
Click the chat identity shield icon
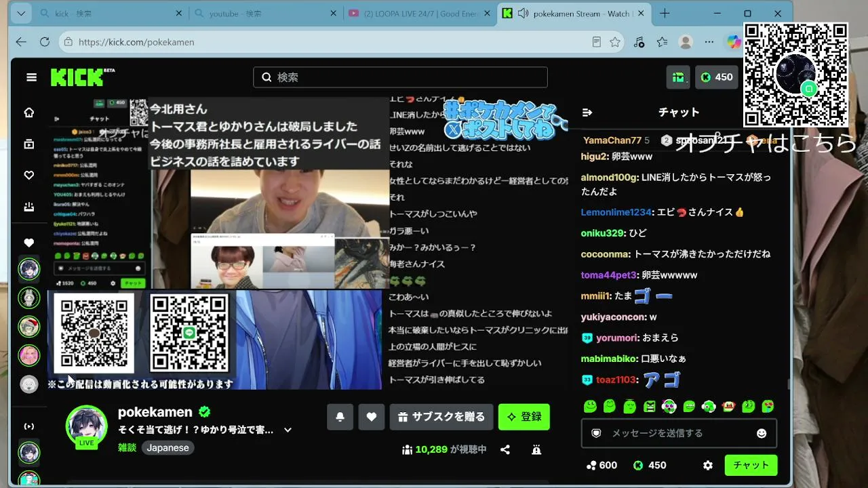coord(596,433)
